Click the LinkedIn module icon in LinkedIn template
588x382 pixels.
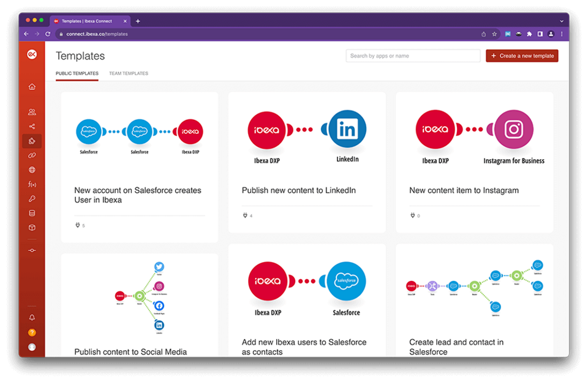tap(347, 129)
